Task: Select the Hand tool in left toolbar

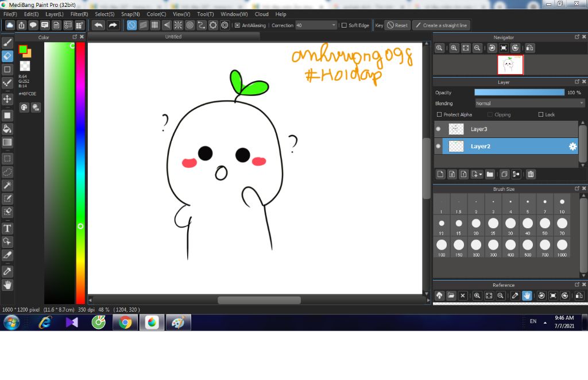Action: [x=7, y=285]
